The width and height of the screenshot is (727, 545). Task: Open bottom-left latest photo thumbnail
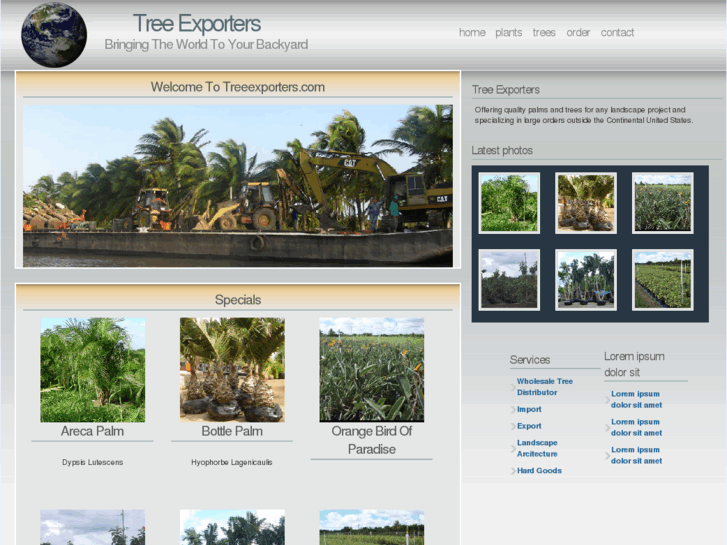(x=509, y=280)
